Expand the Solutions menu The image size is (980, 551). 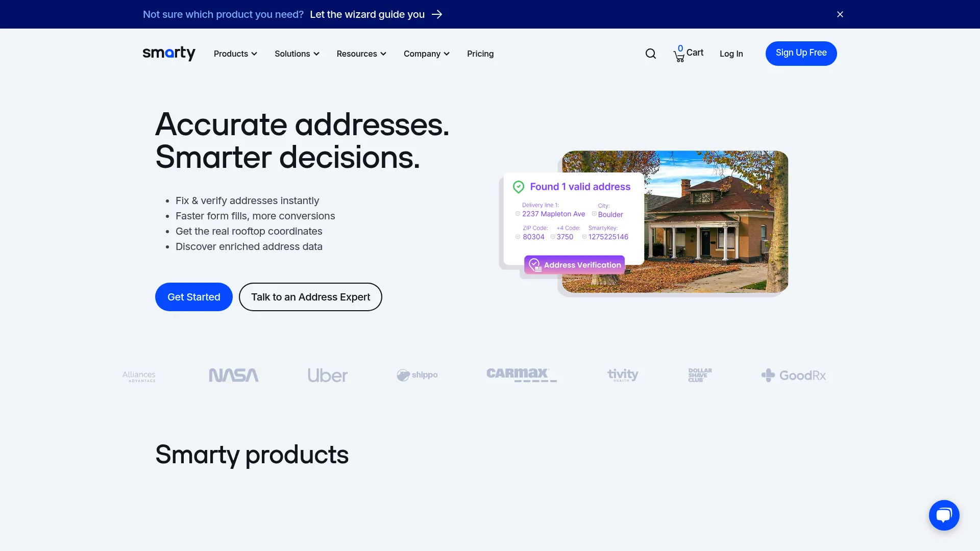297,54
